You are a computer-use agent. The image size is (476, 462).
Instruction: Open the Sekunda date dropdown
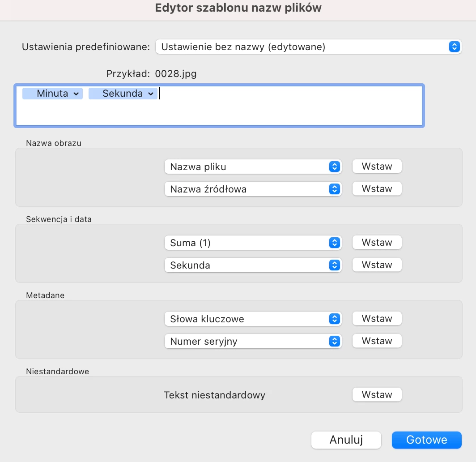click(x=253, y=265)
